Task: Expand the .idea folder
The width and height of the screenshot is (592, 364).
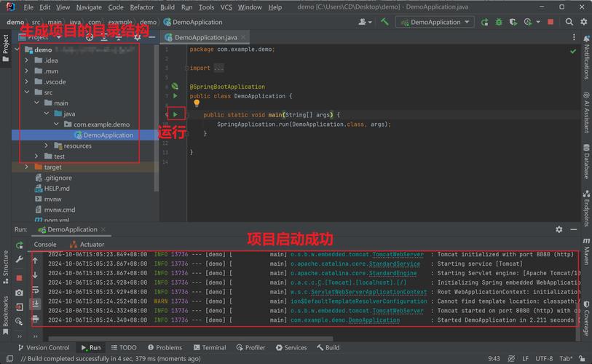Action: click(26, 60)
